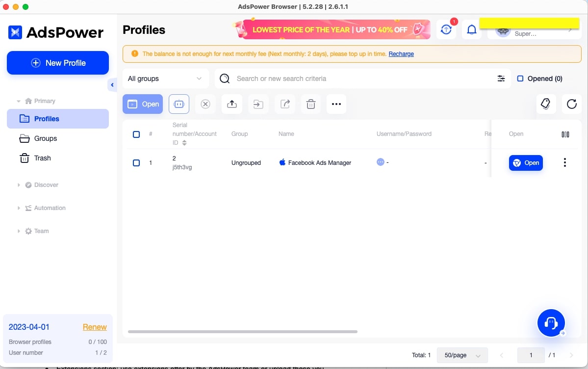Open the tags icon button
The width and height of the screenshot is (588, 369).
[545, 104]
